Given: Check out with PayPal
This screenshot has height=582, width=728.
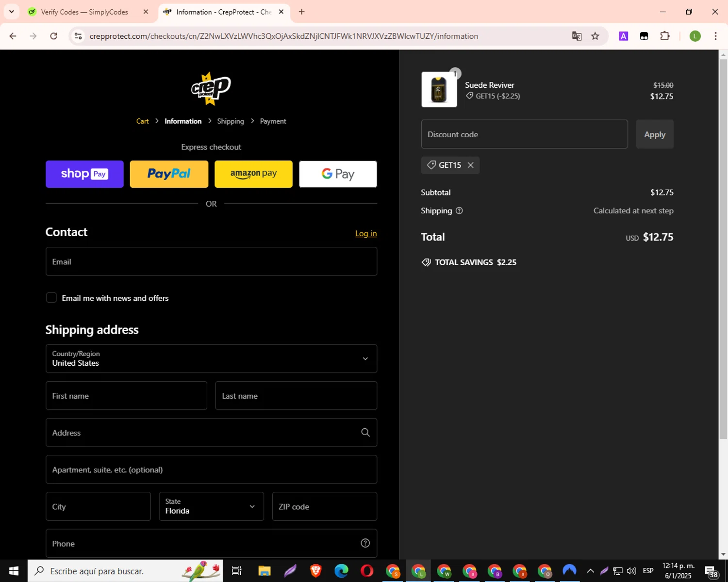Looking at the screenshot, I should (x=169, y=174).
